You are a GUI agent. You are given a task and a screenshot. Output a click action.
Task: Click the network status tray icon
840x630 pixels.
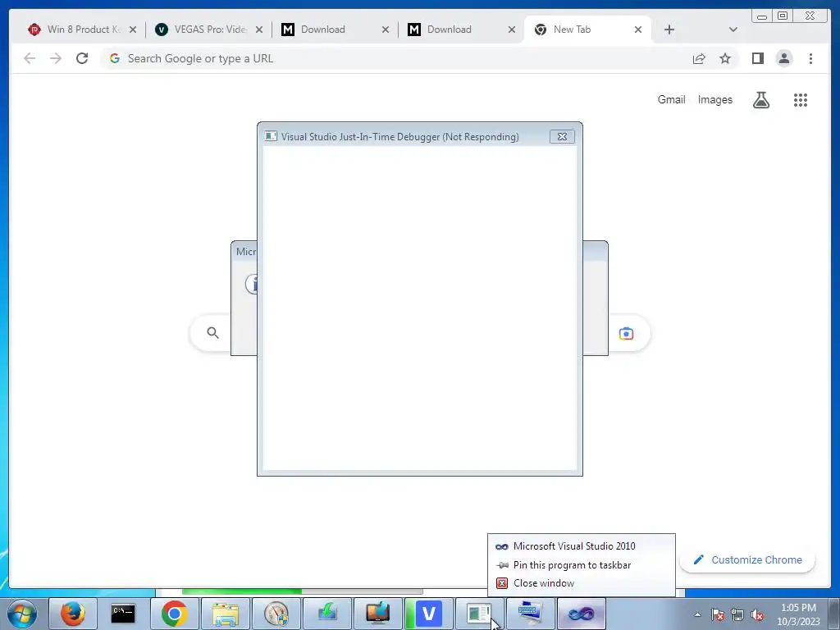[737, 614]
